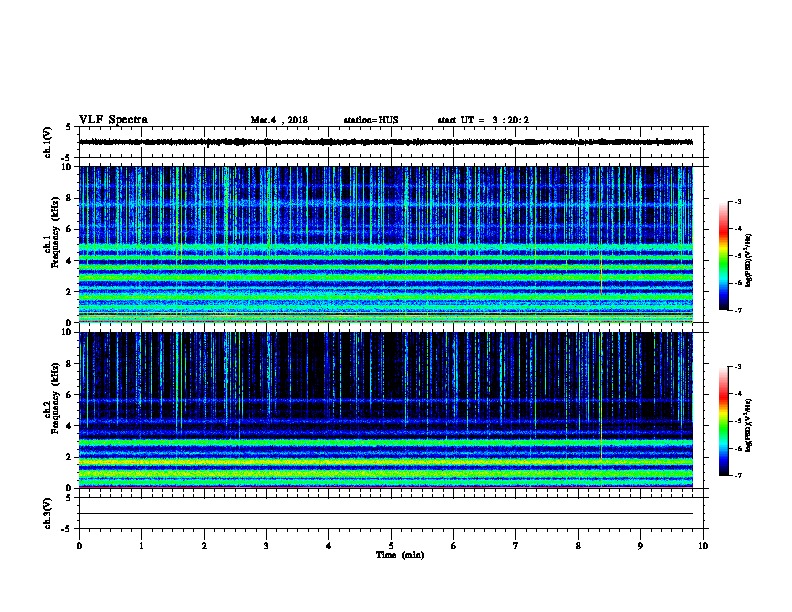Click the "4" tick on the time axis
This screenshot has width=792, height=612.
click(329, 546)
